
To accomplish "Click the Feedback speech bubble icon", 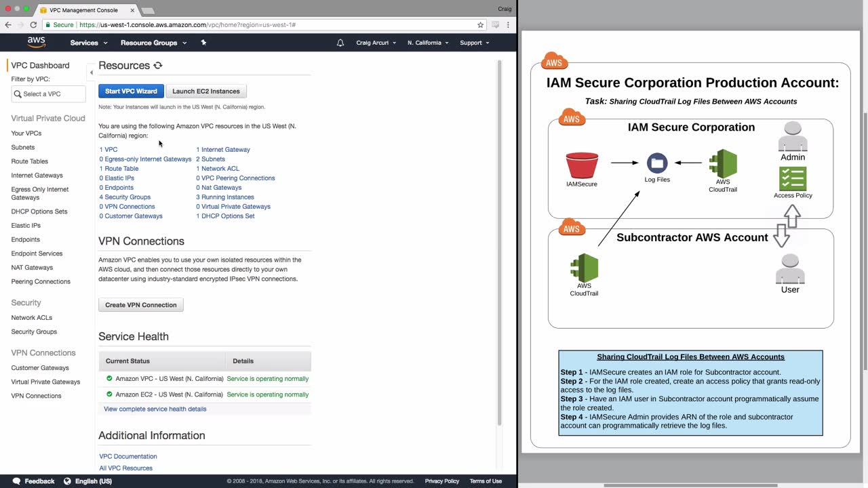I will point(16,481).
